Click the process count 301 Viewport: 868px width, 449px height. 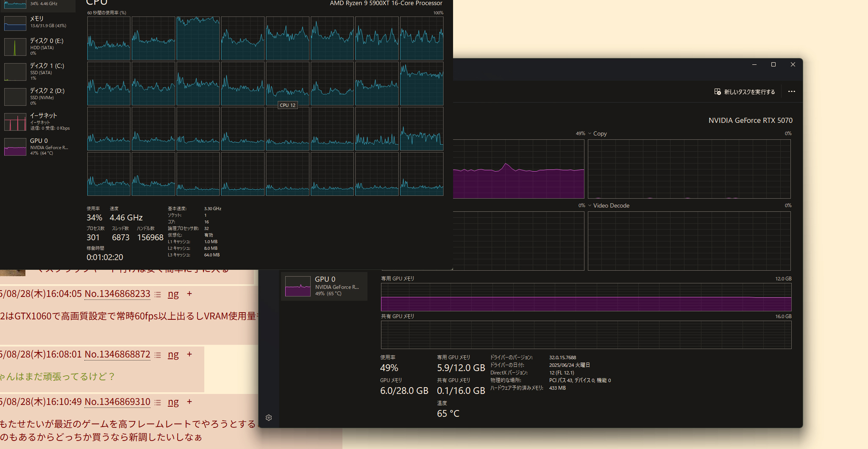(x=93, y=237)
